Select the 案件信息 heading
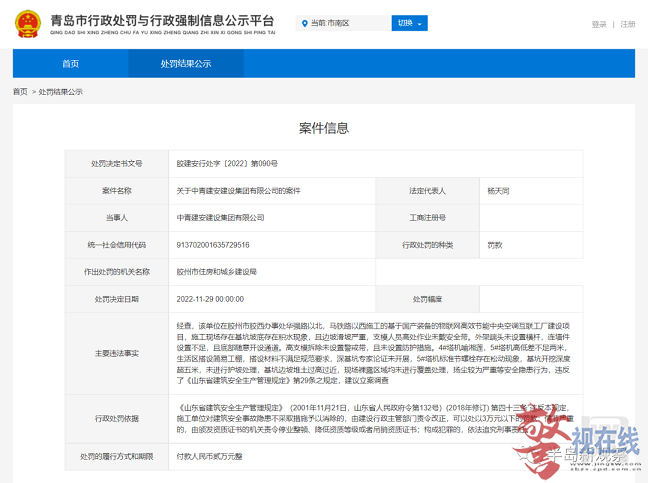648x483 pixels. (x=324, y=128)
